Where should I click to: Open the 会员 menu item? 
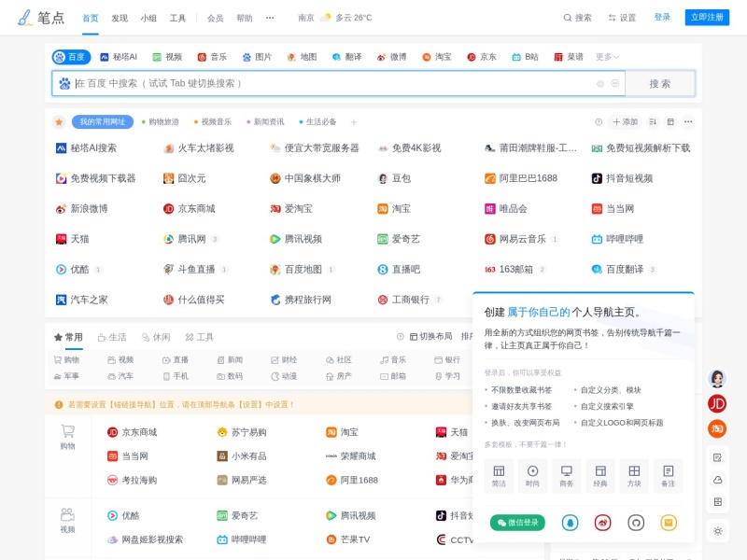pos(216,18)
